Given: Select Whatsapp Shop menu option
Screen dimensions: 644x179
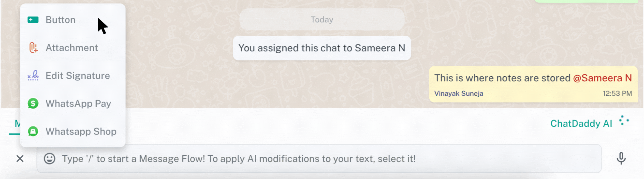Looking at the screenshot, I should coord(81,131).
